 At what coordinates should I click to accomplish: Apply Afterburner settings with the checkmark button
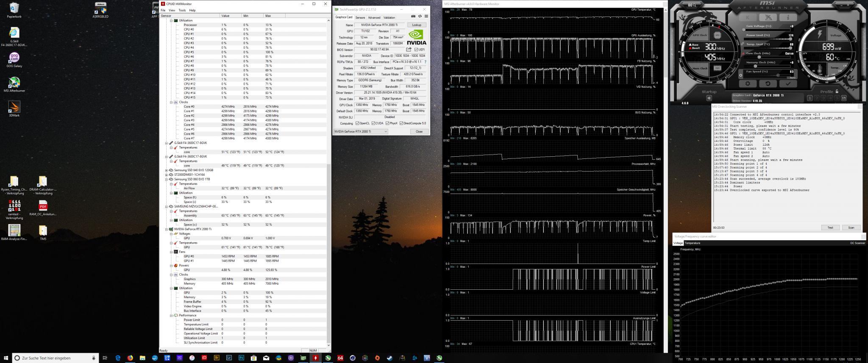tap(788, 84)
